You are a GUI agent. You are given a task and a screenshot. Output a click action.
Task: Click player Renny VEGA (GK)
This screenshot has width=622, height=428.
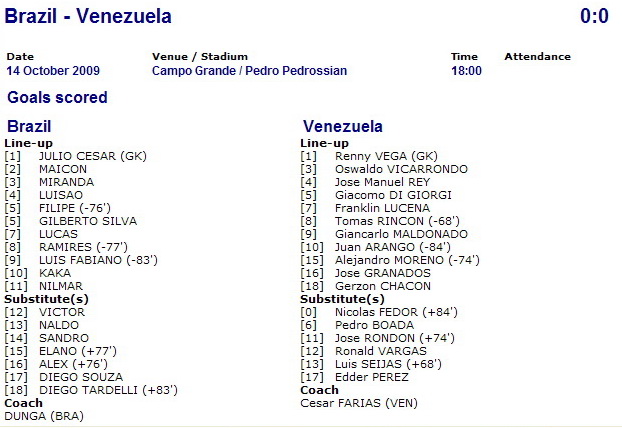386,156
